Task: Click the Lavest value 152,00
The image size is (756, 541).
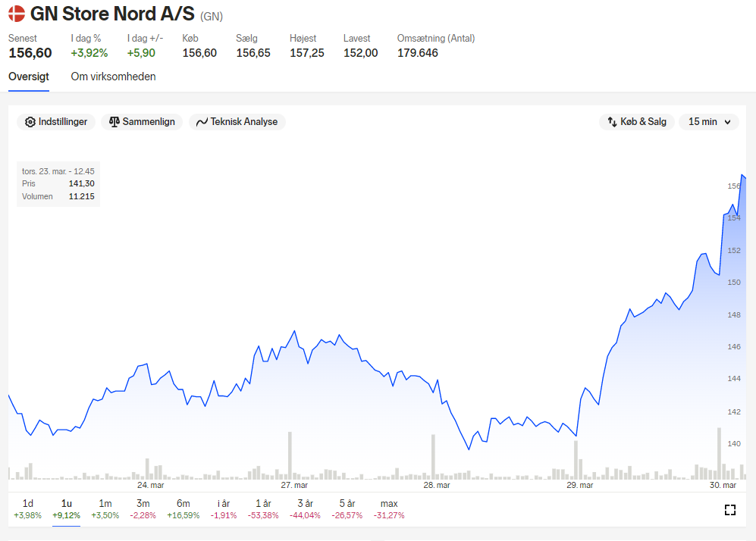Action: coord(361,53)
